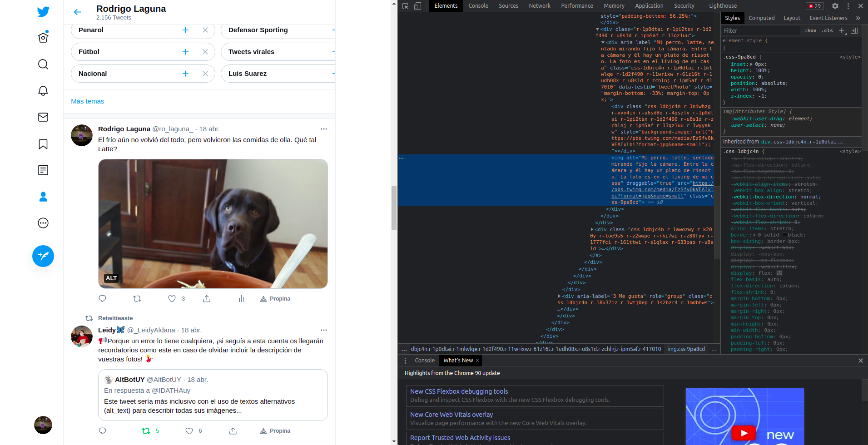Click Propina under Rodrigo's dog tweet

pos(275,299)
